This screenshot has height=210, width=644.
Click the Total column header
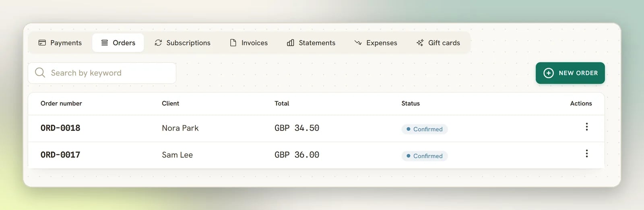pyautogui.click(x=282, y=103)
